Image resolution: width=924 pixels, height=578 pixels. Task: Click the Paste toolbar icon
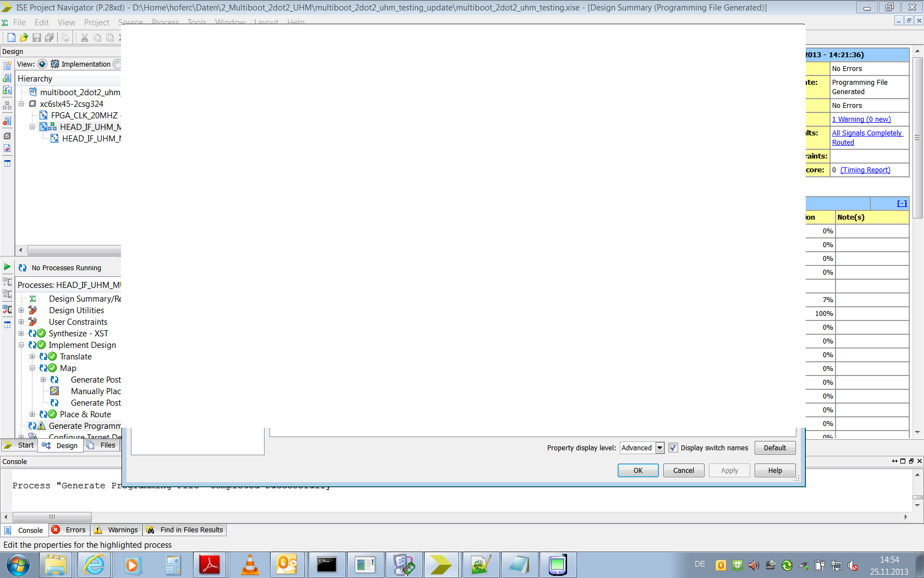(110, 37)
